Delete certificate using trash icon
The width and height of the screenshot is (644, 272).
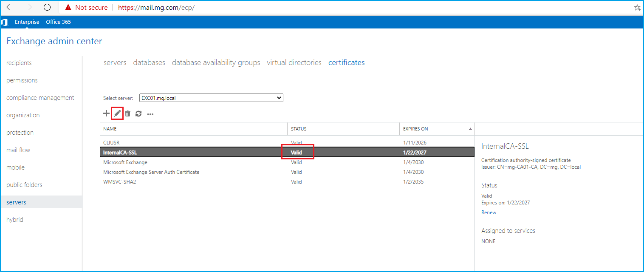click(127, 113)
